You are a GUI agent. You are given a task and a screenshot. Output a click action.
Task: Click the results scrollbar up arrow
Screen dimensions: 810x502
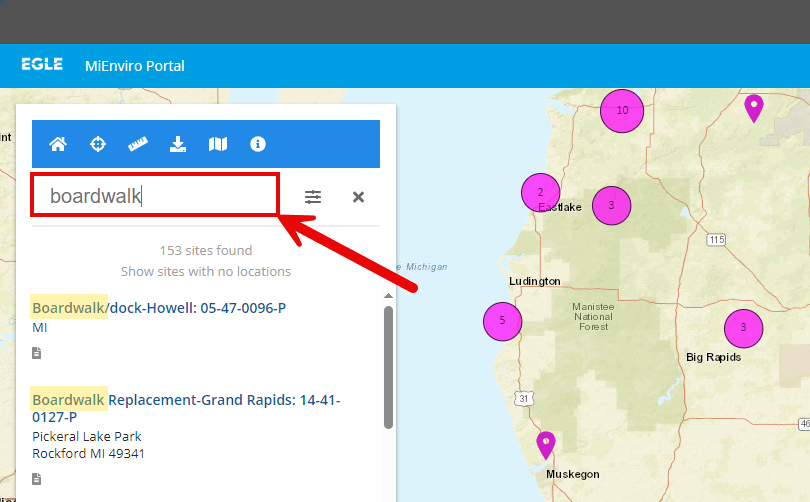click(388, 296)
